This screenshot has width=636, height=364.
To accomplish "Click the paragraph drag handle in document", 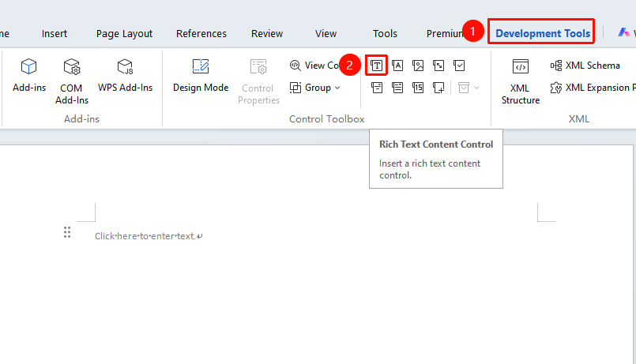I will (x=67, y=232).
